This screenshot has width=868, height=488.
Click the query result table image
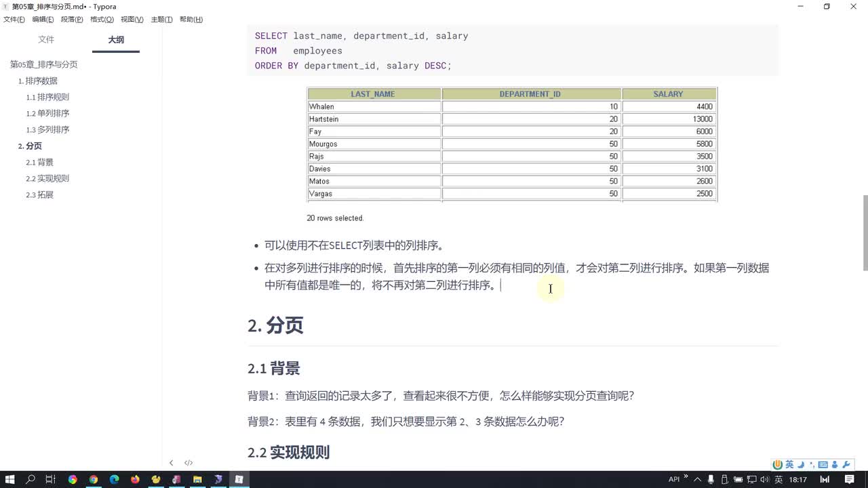(512, 155)
